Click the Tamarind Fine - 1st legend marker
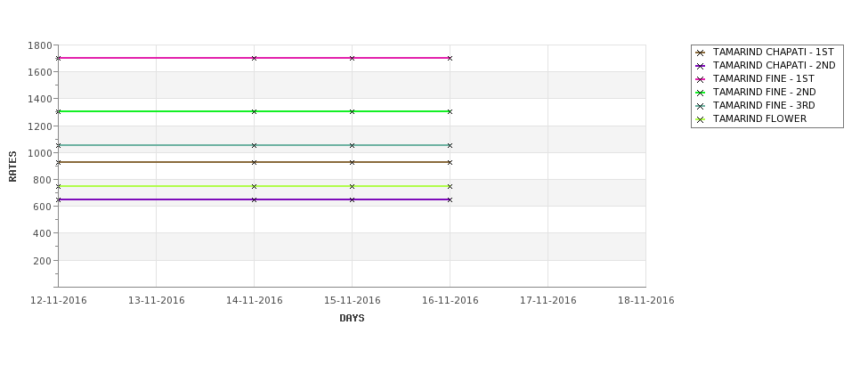 coord(701,79)
